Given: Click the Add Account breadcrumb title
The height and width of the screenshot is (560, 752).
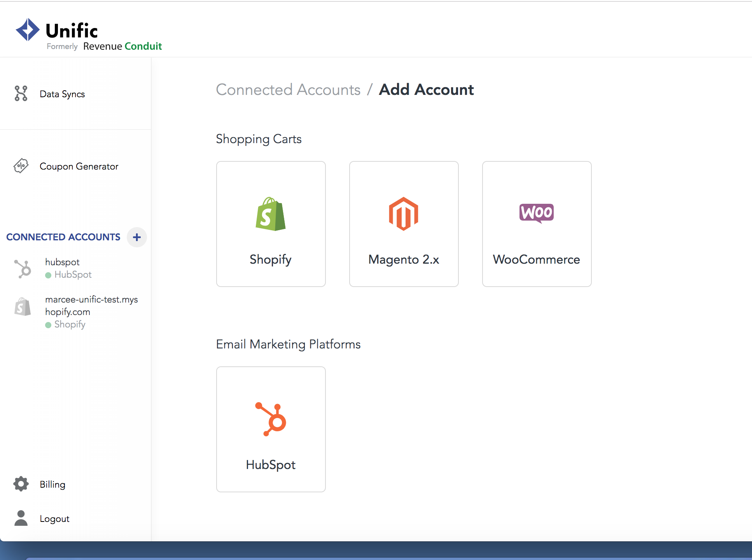Looking at the screenshot, I should (427, 90).
